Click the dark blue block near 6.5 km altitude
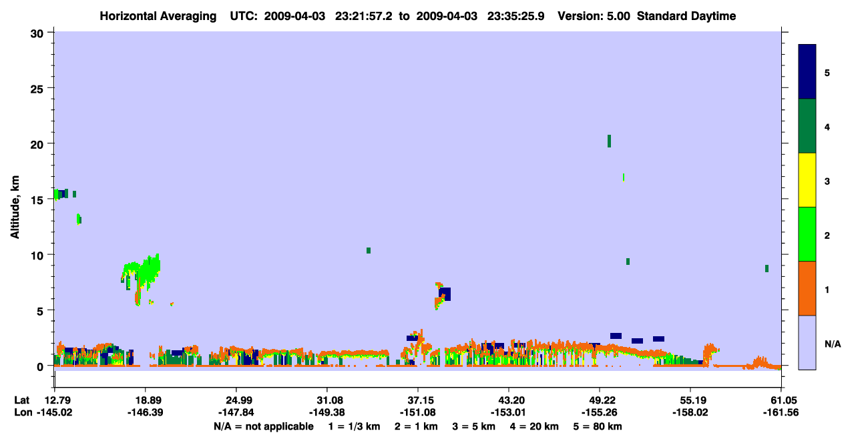 click(x=445, y=294)
